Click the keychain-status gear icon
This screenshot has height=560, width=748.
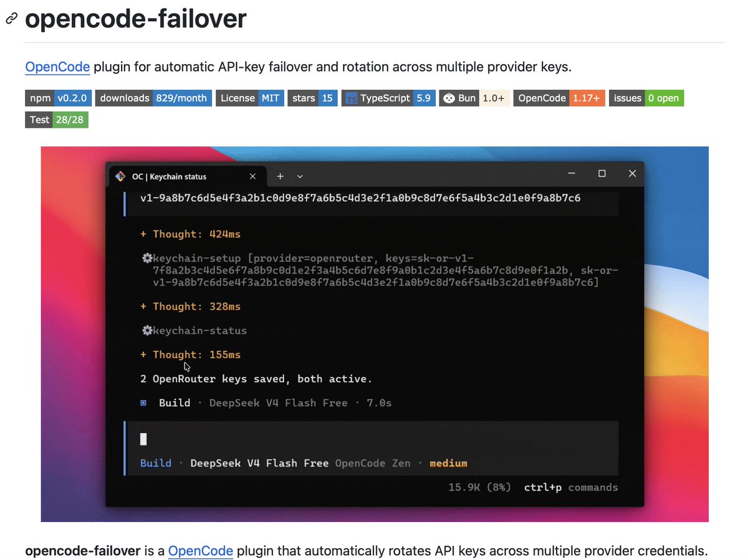click(x=147, y=330)
